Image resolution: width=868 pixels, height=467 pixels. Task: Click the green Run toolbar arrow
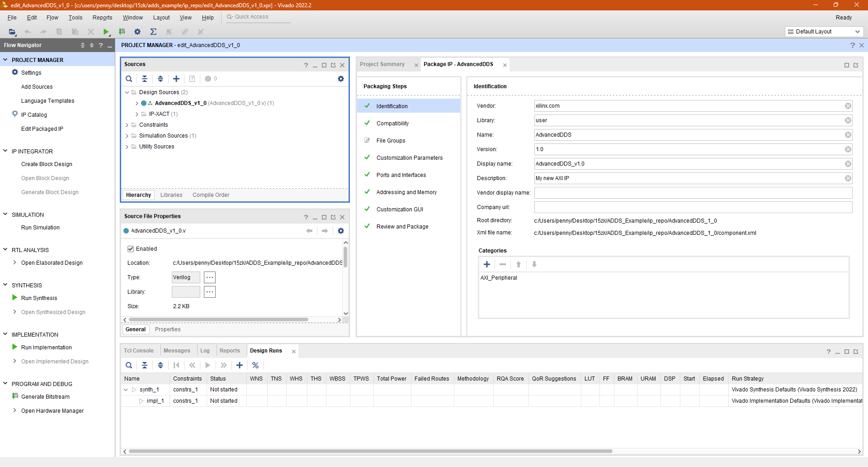pyautogui.click(x=106, y=32)
